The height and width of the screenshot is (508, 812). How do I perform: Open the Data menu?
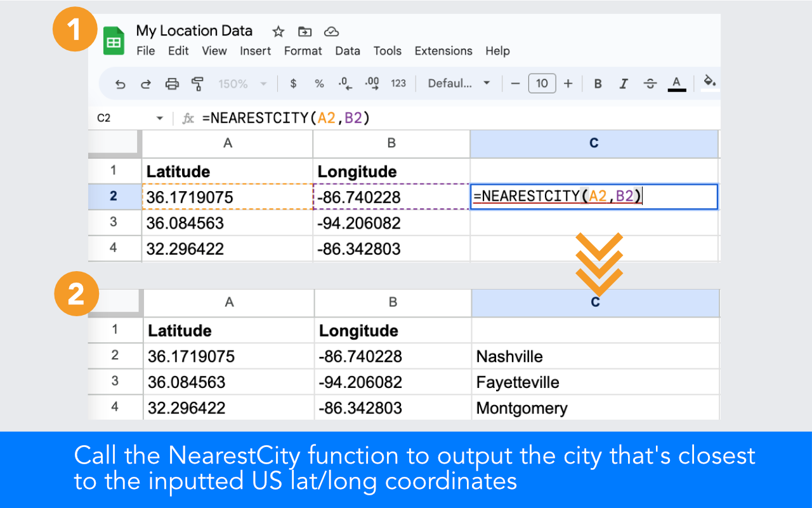click(348, 51)
